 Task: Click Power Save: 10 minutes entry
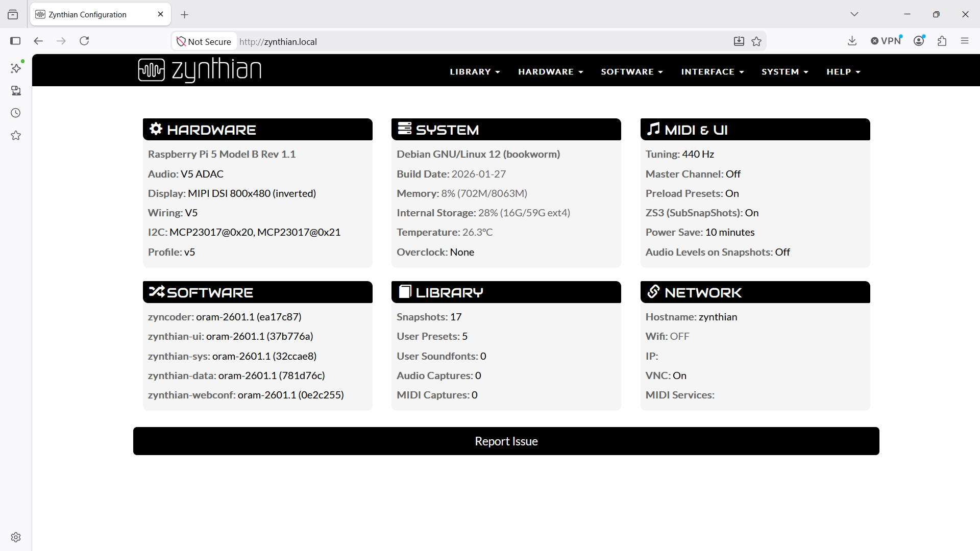700,232
